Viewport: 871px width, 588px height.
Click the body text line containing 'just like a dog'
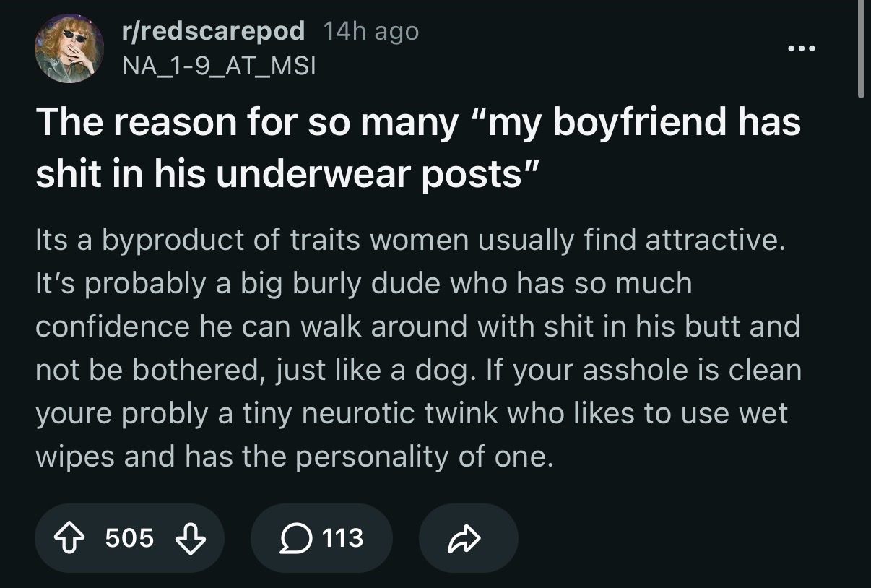pyautogui.click(x=418, y=371)
